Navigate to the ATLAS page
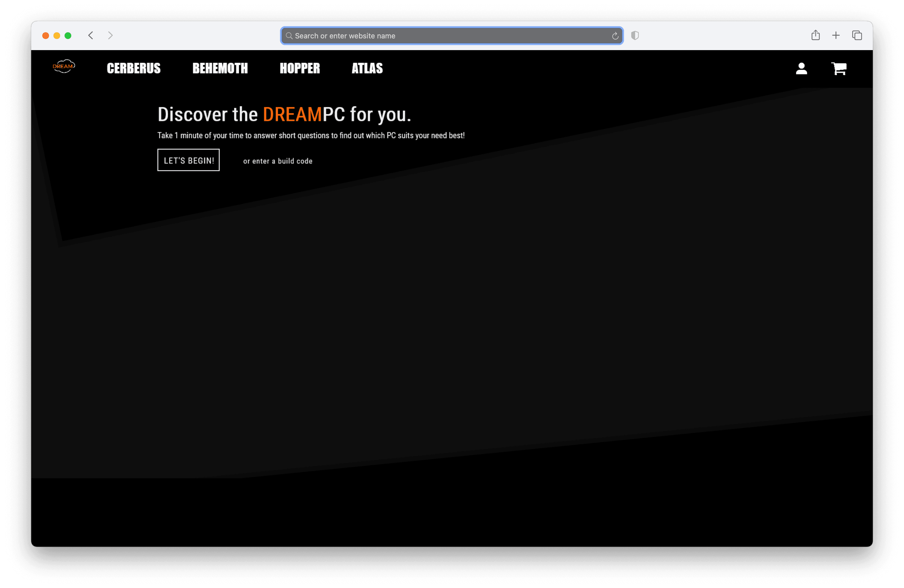 [367, 69]
